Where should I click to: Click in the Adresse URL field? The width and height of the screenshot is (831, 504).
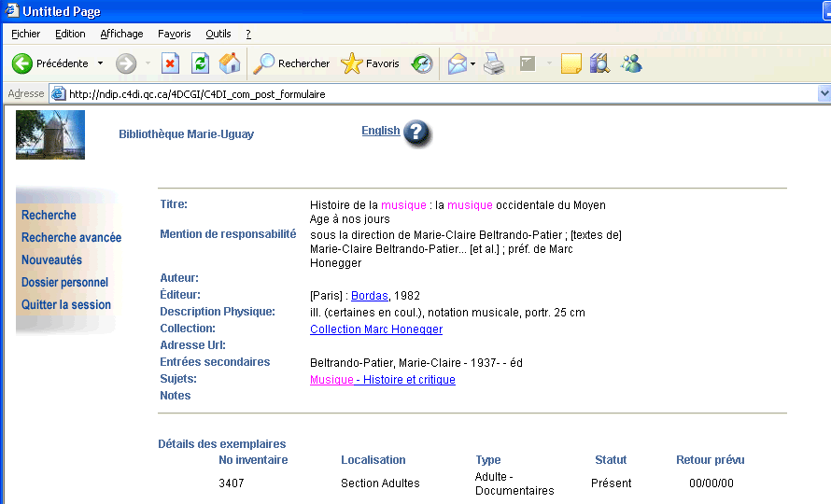point(430,93)
